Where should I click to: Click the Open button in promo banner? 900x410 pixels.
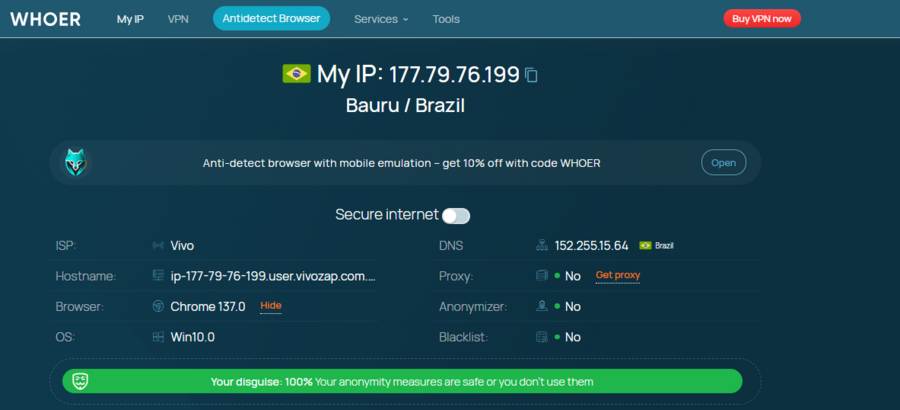click(723, 163)
